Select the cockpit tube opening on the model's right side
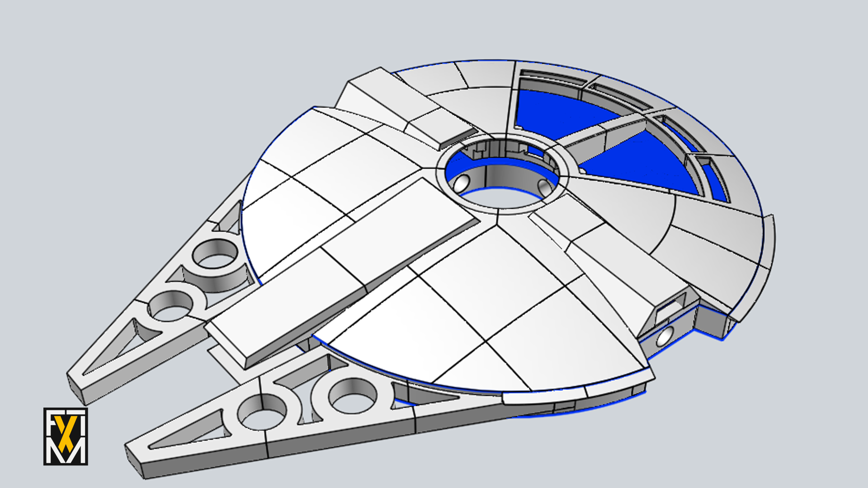Image resolution: width=868 pixels, height=488 pixels. (664, 337)
